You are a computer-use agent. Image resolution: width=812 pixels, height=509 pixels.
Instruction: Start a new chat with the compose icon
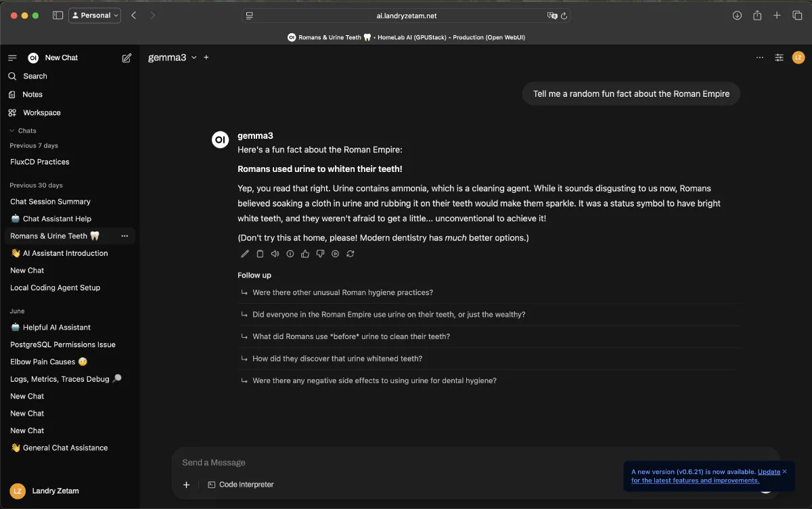127,58
